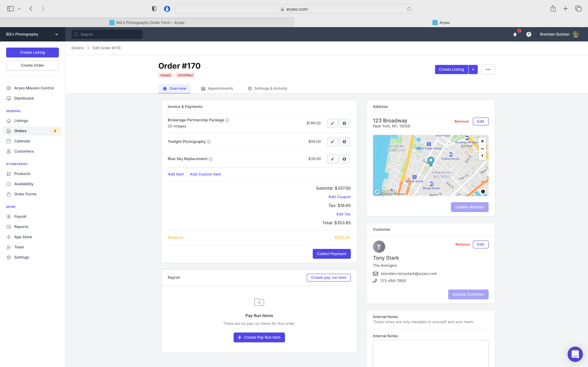Expand the Create Listing dropdown arrow

473,69
